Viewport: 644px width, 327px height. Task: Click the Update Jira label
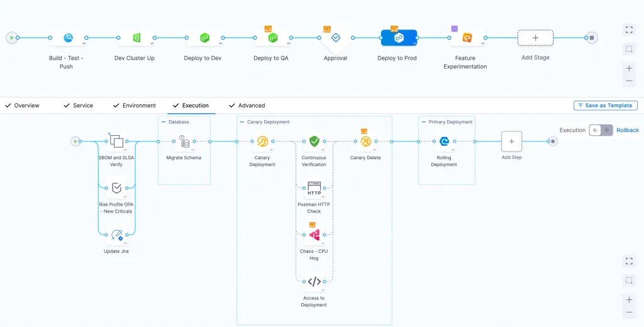coord(116,252)
